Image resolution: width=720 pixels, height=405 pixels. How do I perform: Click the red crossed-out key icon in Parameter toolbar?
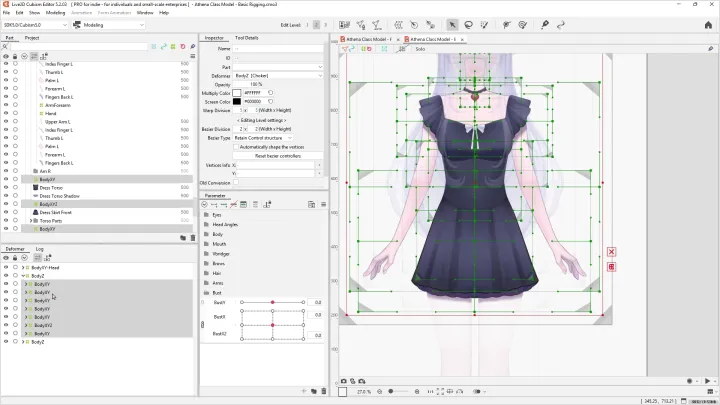click(x=233, y=204)
